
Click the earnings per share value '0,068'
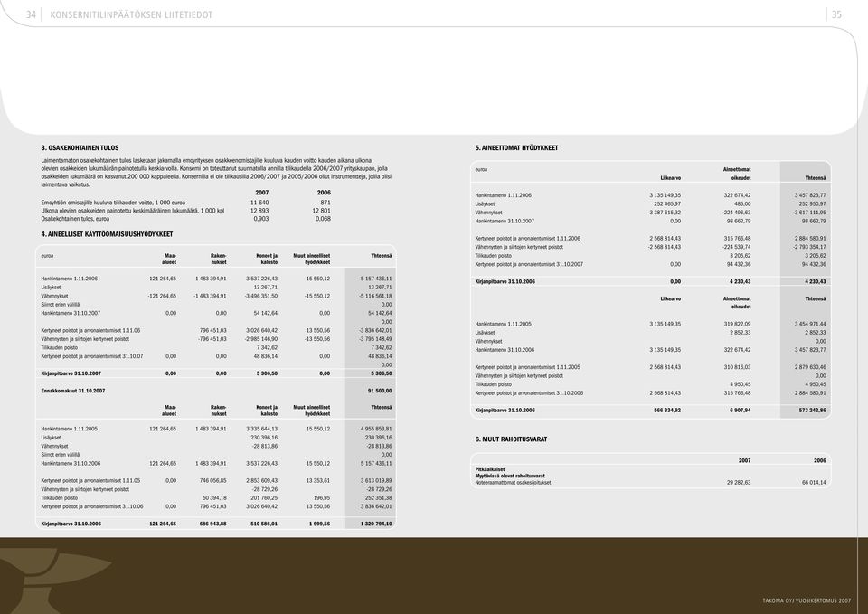point(324,219)
